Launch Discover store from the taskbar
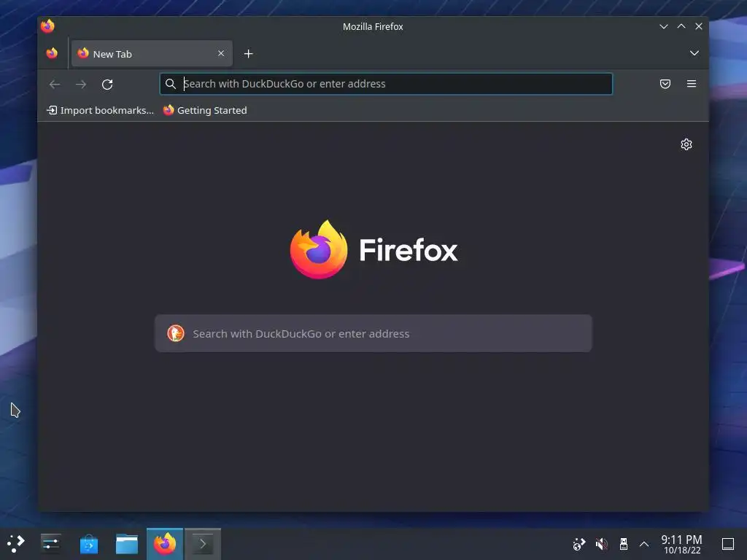This screenshot has width=747, height=560. (88, 544)
